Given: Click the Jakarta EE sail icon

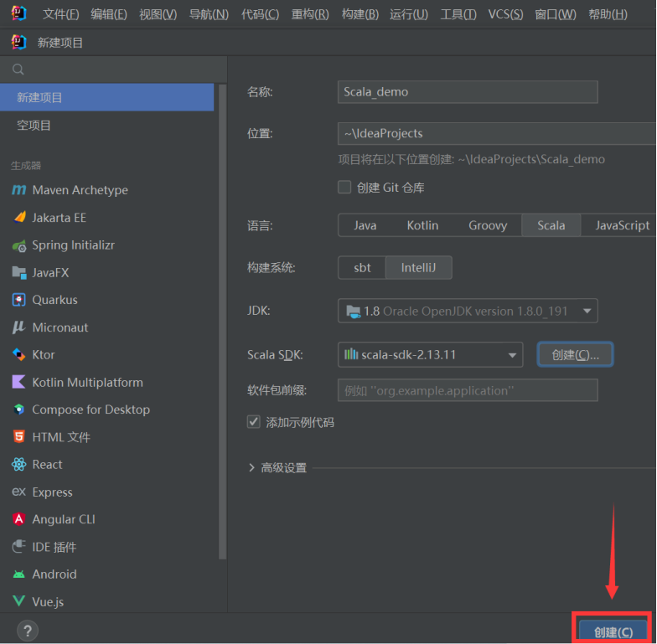Looking at the screenshot, I should (19, 218).
